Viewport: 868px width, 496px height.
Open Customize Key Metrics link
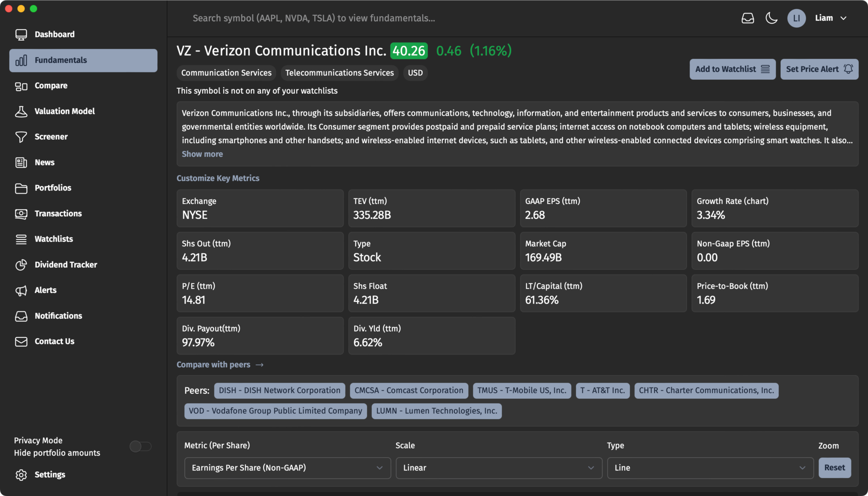[218, 178]
